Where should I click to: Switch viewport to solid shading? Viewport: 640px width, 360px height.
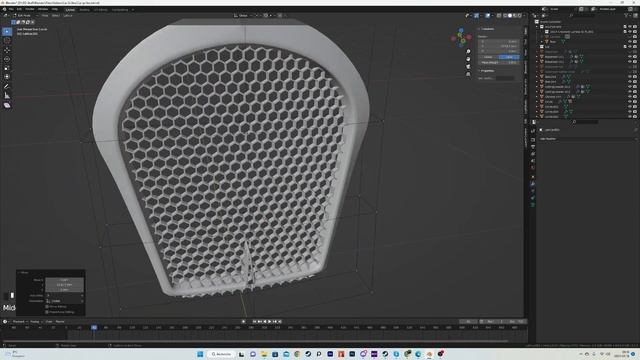[510, 16]
